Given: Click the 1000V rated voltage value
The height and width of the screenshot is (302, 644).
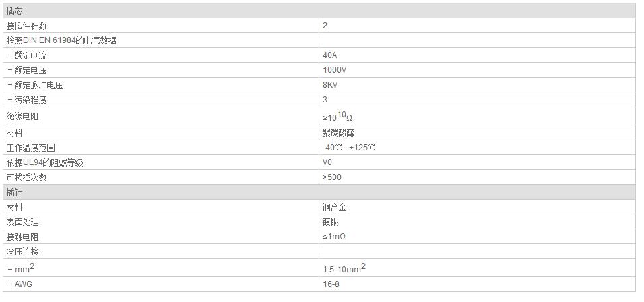Looking at the screenshot, I should [x=334, y=70].
